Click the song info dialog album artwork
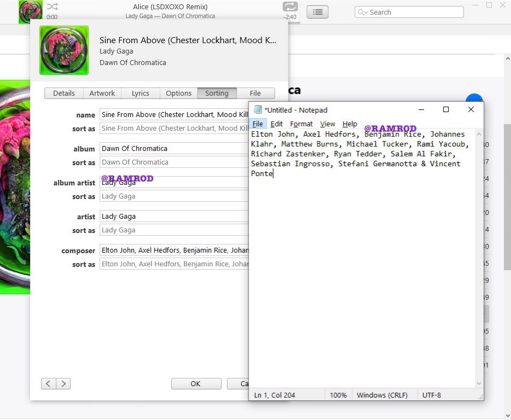Viewport: 511px width, 420px height. 64,50
